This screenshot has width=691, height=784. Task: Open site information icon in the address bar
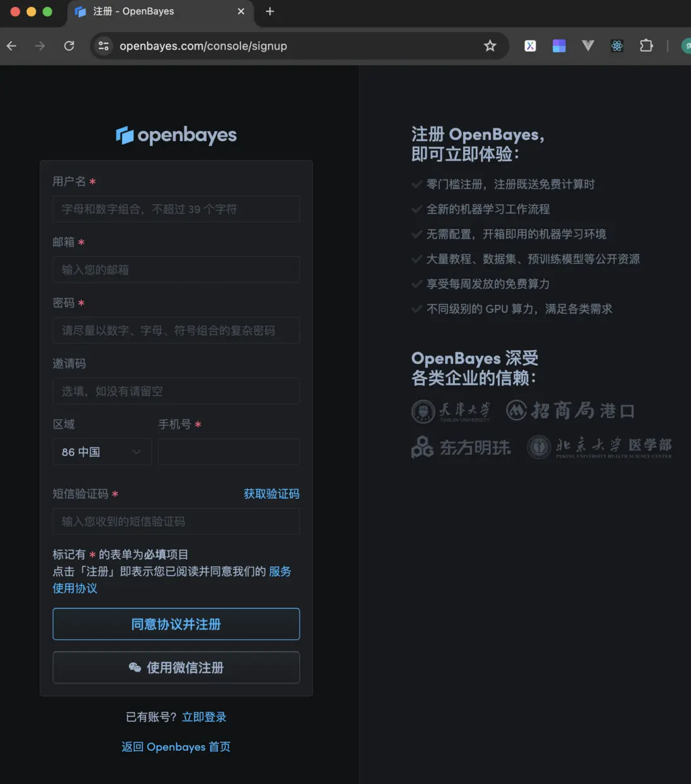[x=103, y=45]
